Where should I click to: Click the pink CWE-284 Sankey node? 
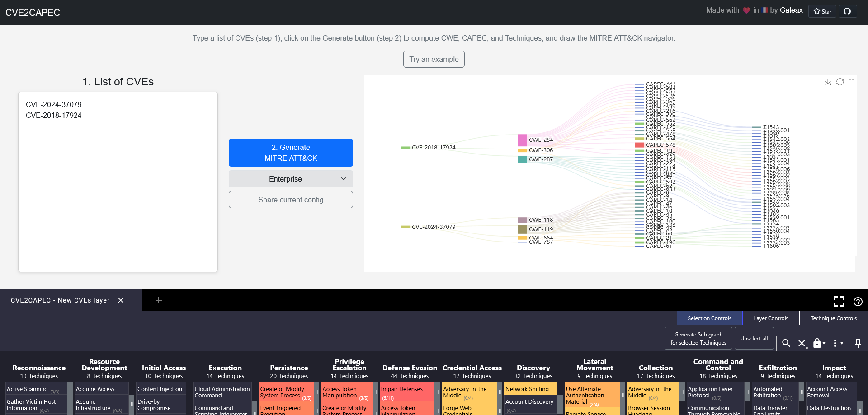tap(522, 140)
